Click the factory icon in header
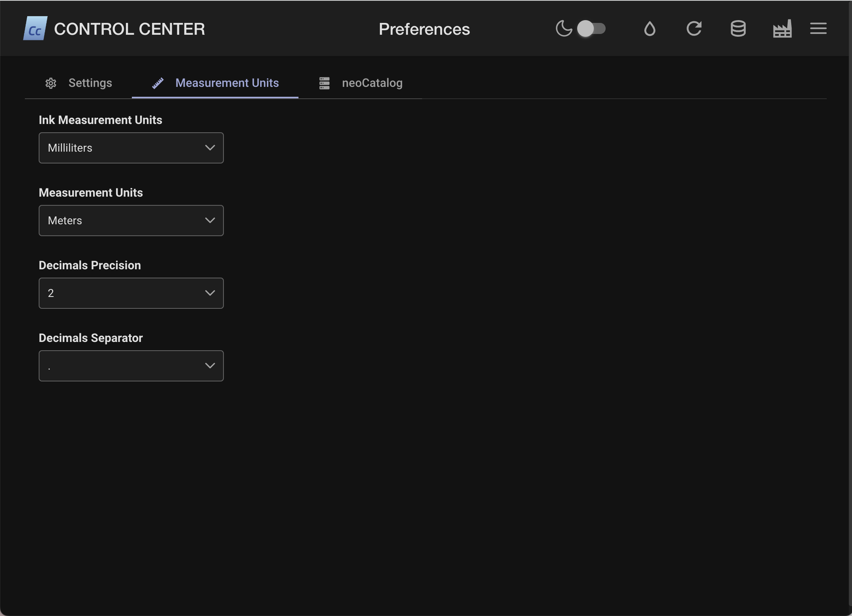Screen dimensions: 852x616 click(782, 28)
